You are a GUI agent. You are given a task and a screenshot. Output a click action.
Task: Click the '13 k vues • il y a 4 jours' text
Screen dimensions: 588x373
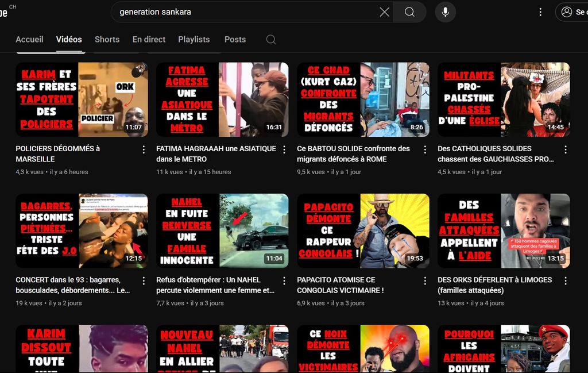pyautogui.click(x=471, y=303)
